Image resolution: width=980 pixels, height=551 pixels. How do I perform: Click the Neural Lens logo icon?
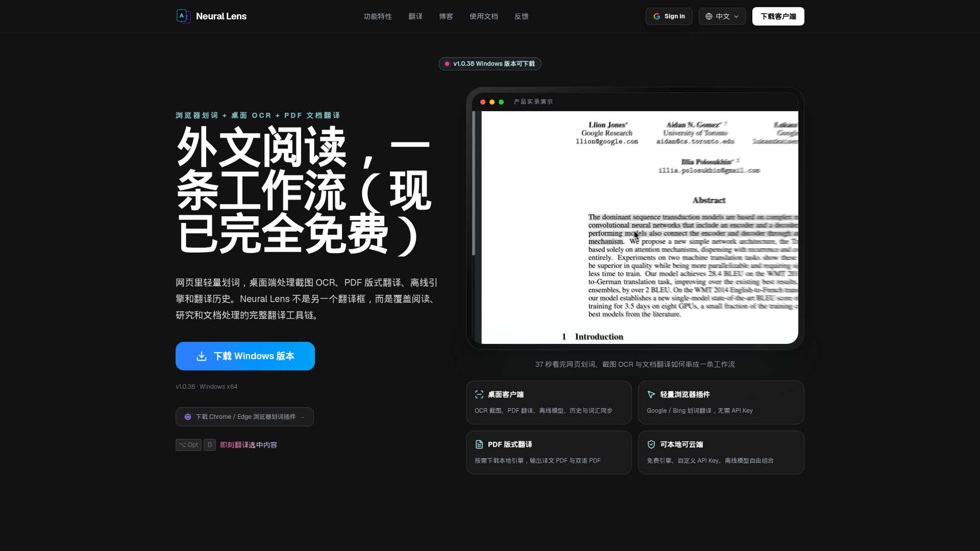point(183,16)
